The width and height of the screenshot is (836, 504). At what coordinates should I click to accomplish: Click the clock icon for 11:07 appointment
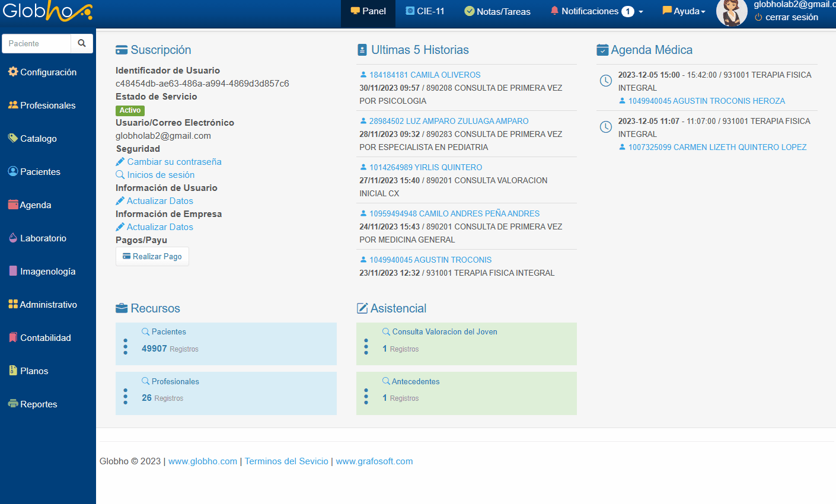605,127
